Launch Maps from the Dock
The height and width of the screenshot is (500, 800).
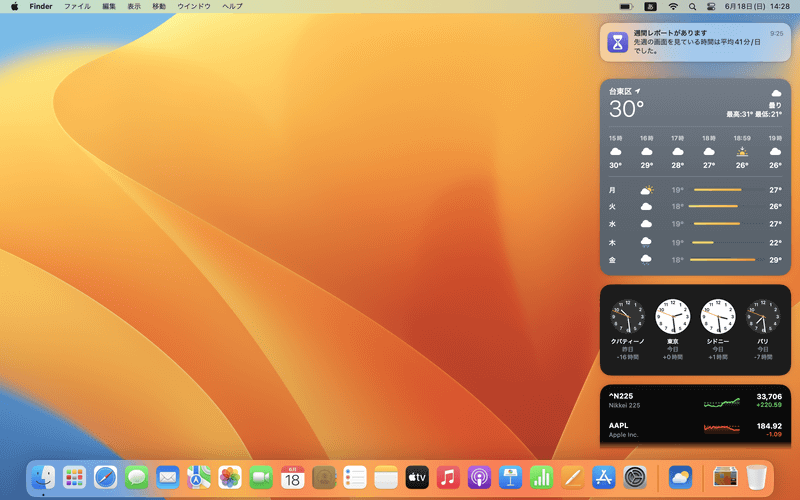click(x=198, y=478)
